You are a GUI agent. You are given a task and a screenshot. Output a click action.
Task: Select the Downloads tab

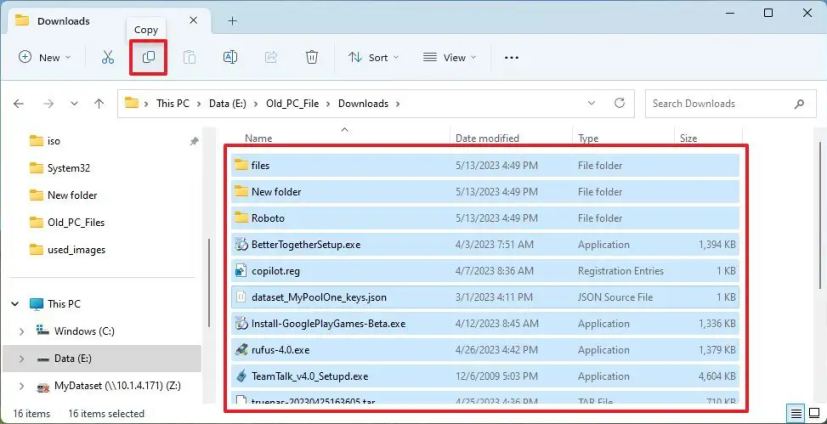point(108,21)
